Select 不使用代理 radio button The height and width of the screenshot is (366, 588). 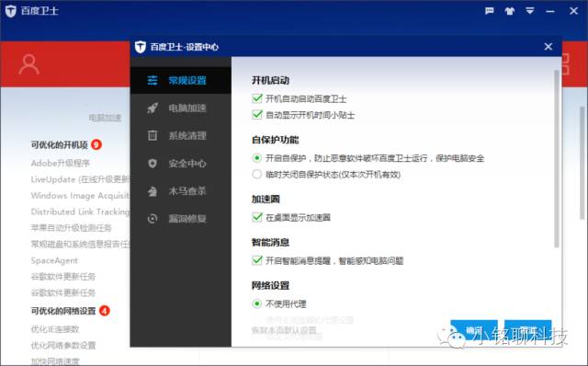[257, 303]
